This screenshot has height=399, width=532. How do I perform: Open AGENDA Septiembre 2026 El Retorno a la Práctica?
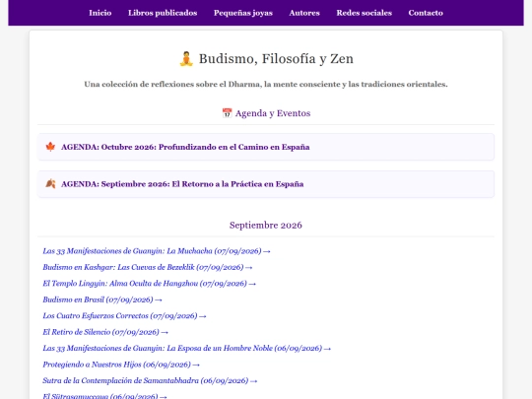(182, 184)
